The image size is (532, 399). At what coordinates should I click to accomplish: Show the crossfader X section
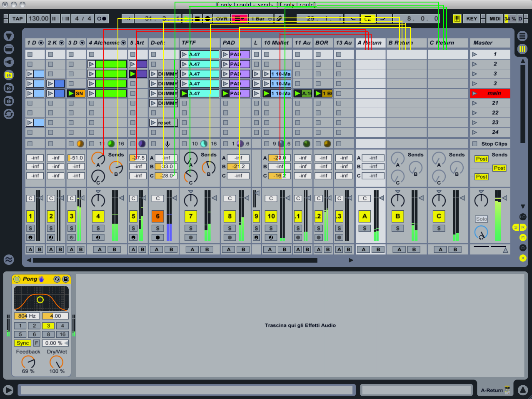coord(523,258)
